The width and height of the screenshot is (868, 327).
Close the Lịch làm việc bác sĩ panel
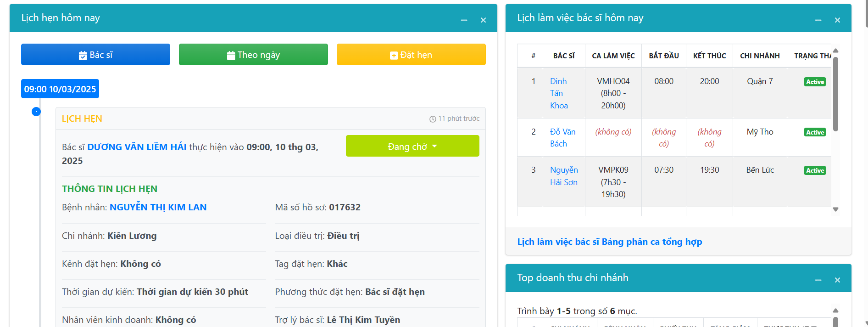837,20
